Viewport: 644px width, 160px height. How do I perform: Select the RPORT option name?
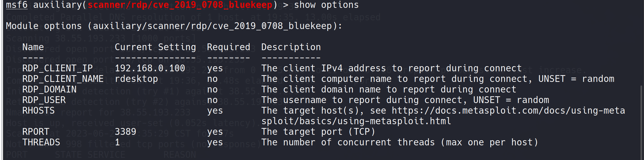[x=36, y=132]
